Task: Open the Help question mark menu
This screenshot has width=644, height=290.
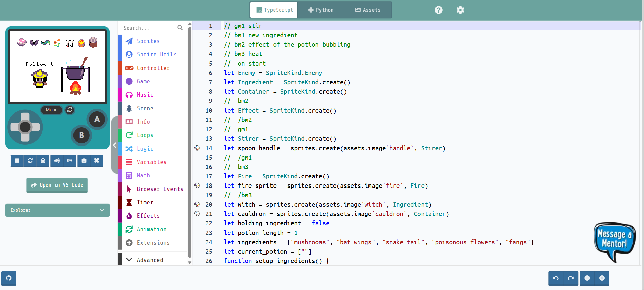Action: click(x=438, y=10)
